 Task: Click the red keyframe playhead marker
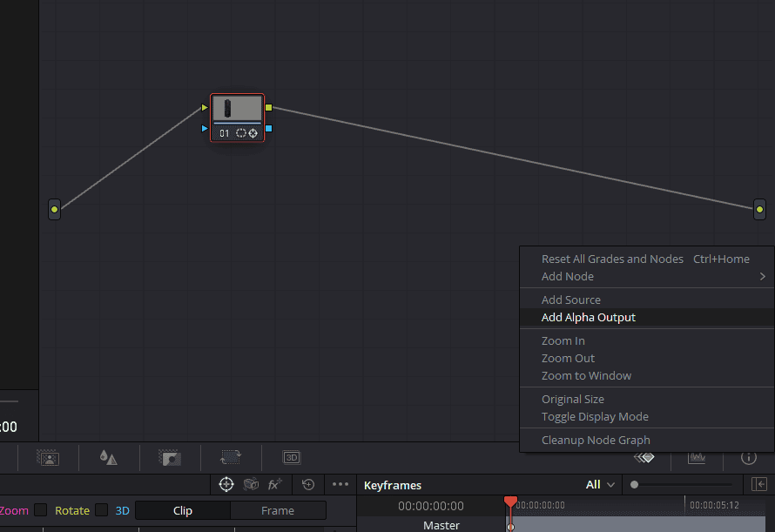(510, 502)
